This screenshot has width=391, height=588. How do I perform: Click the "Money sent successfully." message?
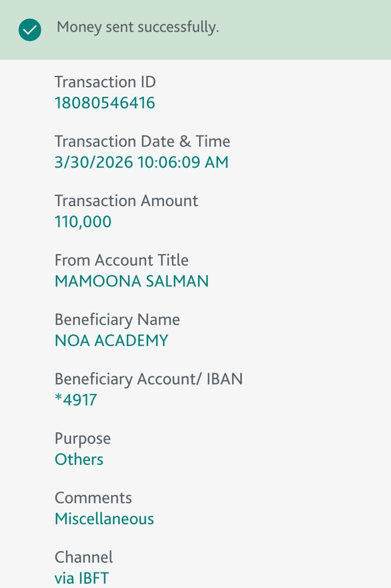point(138,27)
